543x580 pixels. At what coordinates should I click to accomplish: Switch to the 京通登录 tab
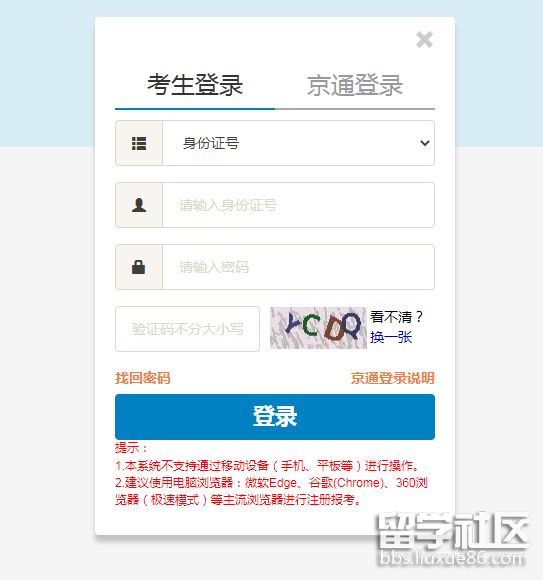pyautogui.click(x=355, y=85)
